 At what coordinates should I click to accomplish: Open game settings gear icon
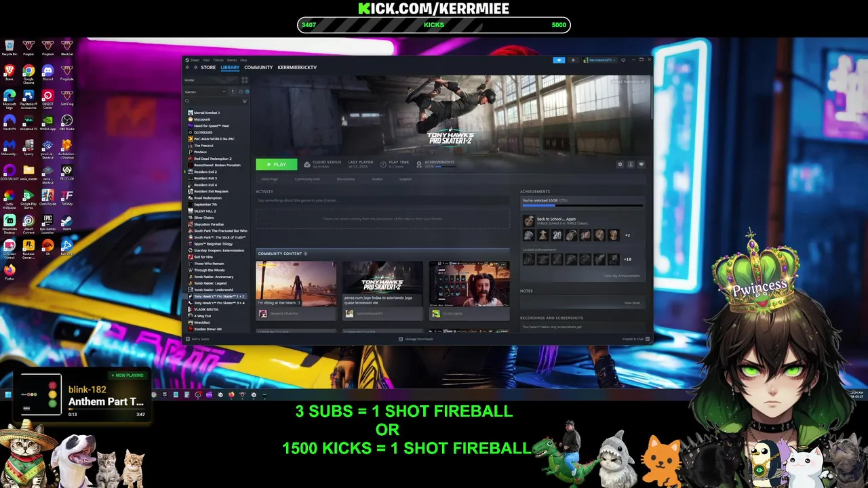[620, 164]
